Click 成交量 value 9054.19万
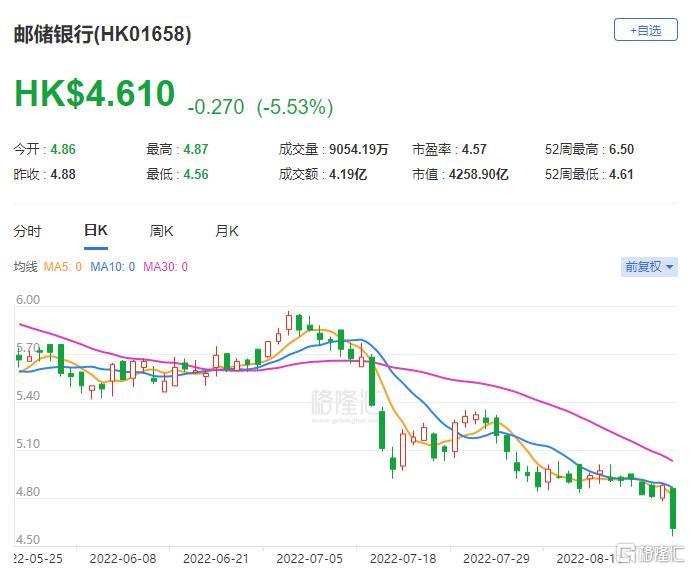Screen dimensions: 691x570 (359, 149)
